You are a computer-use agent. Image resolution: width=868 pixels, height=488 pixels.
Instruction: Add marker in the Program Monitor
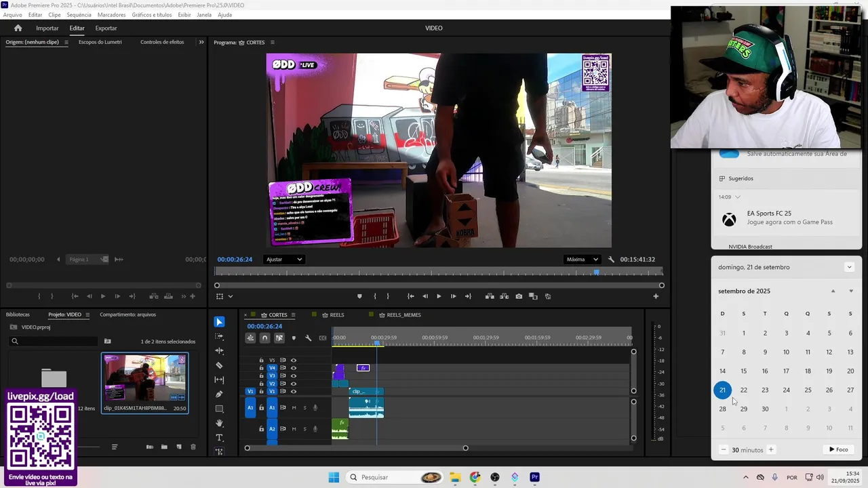pos(359,296)
